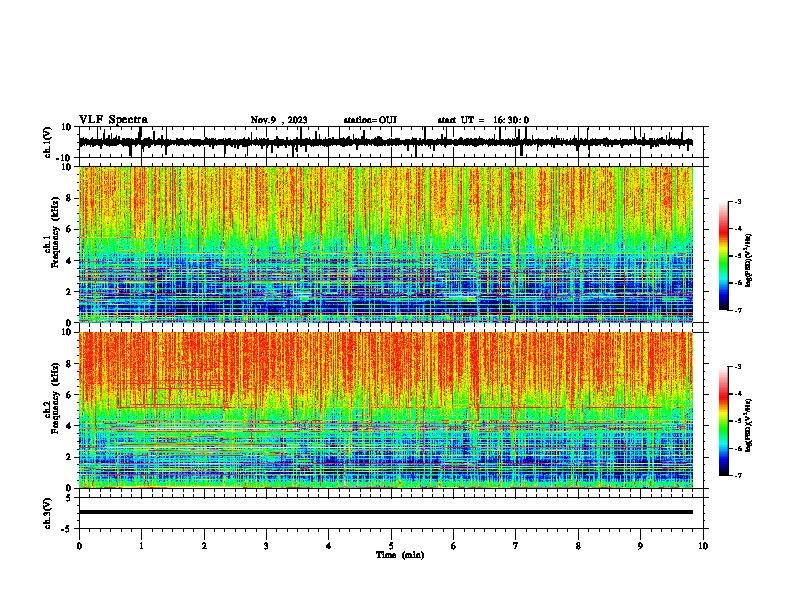Image resolution: width=792 pixels, height=612 pixels.
Task: Click tick label "9" on time axis
Action: click(640, 546)
